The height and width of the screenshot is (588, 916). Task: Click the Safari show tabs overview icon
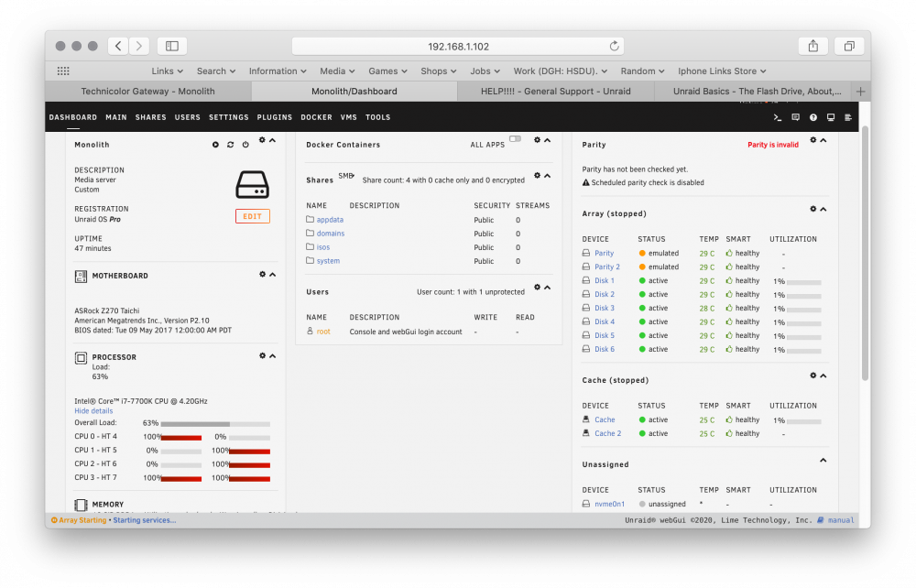[849, 46]
